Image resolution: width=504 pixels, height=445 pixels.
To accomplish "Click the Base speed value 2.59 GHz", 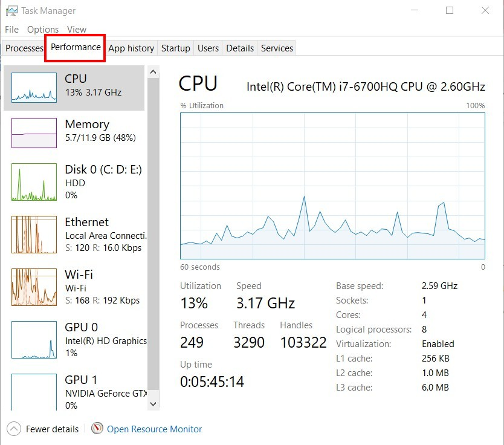I will click(x=439, y=286).
